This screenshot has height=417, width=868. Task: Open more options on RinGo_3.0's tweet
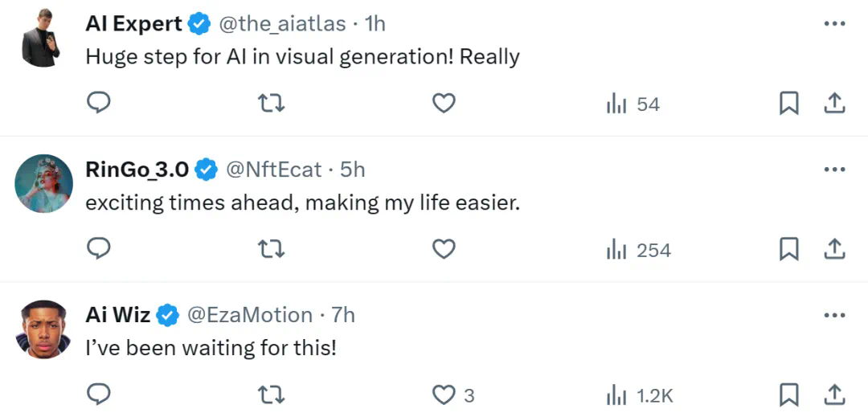pos(835,170)
